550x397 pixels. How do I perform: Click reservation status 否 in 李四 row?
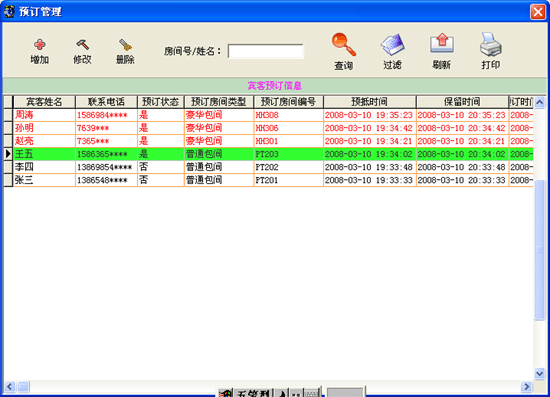tap(161, 167)
